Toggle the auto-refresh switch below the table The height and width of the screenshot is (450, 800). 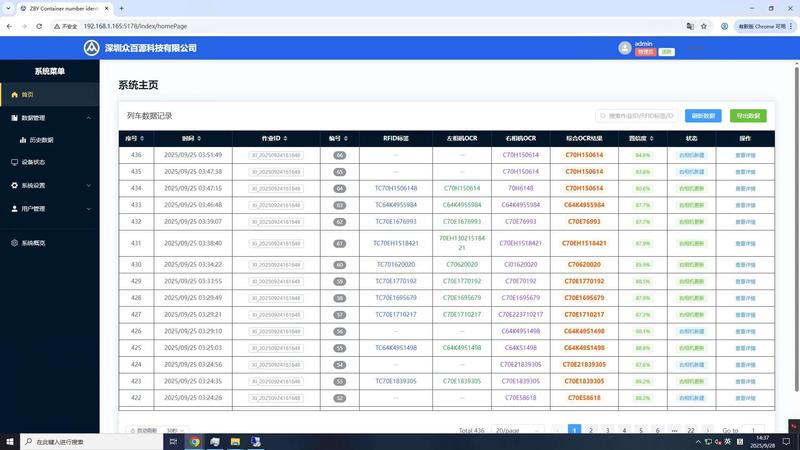[131, 430]
